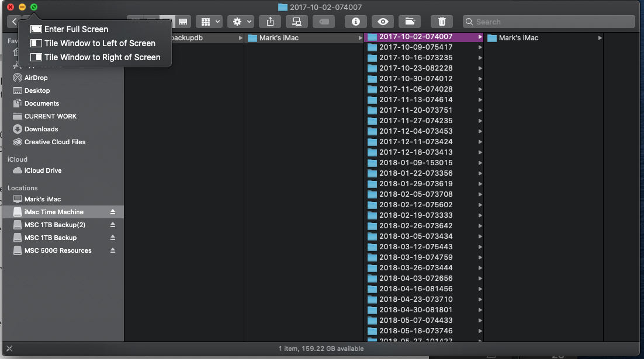
Task: Select MSC 1TB Backup(2) in sidebar
Action: (54, 225)
